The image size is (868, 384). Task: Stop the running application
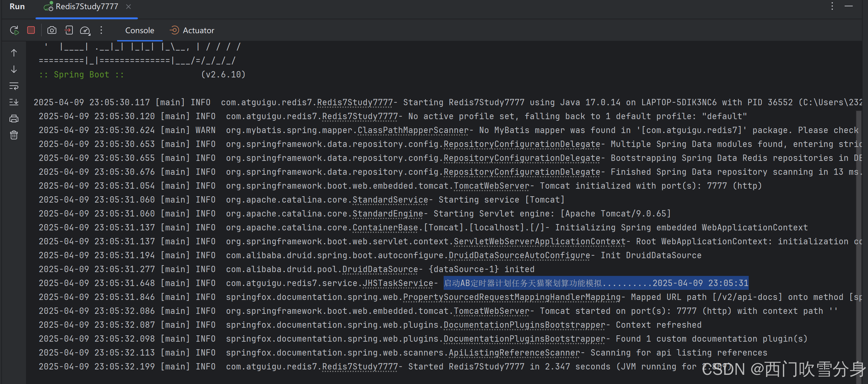click(31, 30)
